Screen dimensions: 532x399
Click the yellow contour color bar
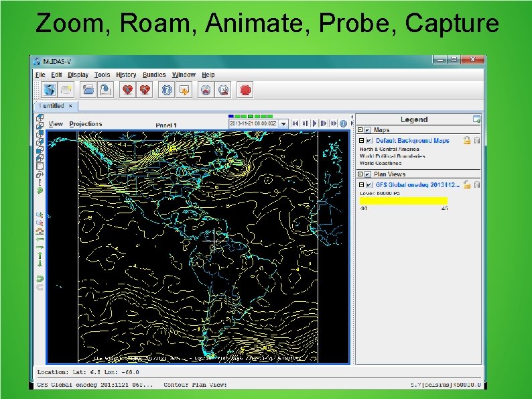click(x=403, y=201)
